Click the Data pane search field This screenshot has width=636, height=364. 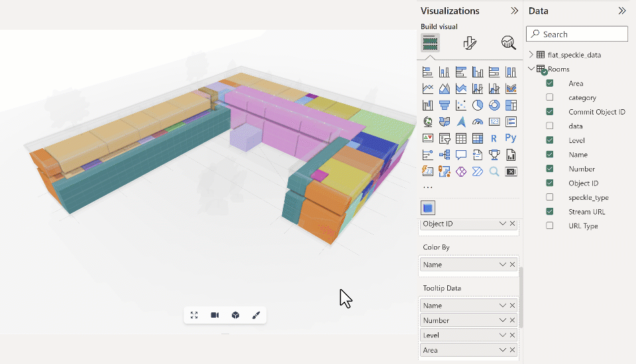point(577,34)
